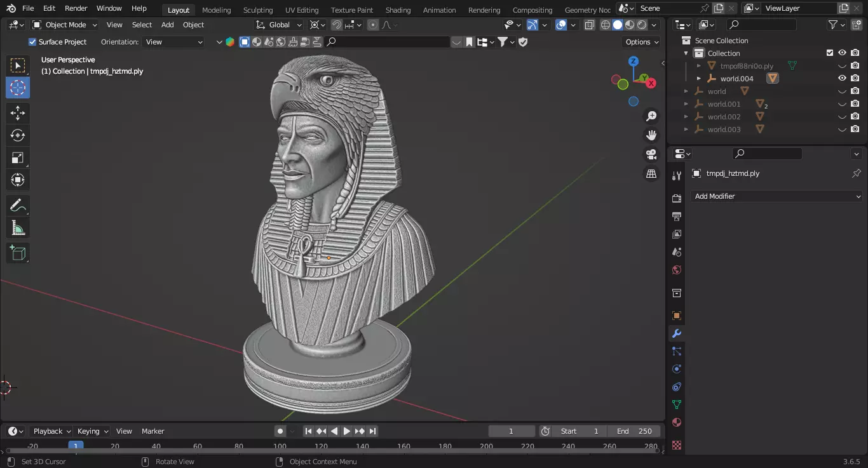The image size is (868, 468).
Task: Open the Playback popover in timeline
Action: pyautogui.click(x=51, y=431)
